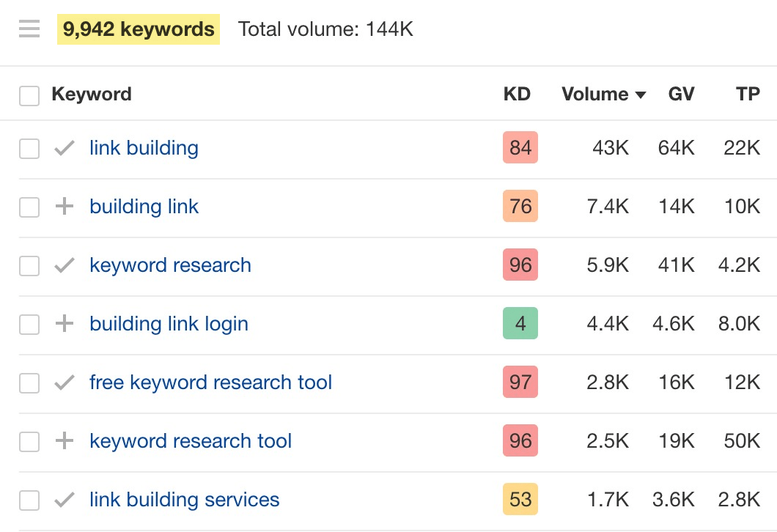This screenshot has height=532, width=777.
Task: Select checkbox for building link login
Action: click(x=29, y=325)
